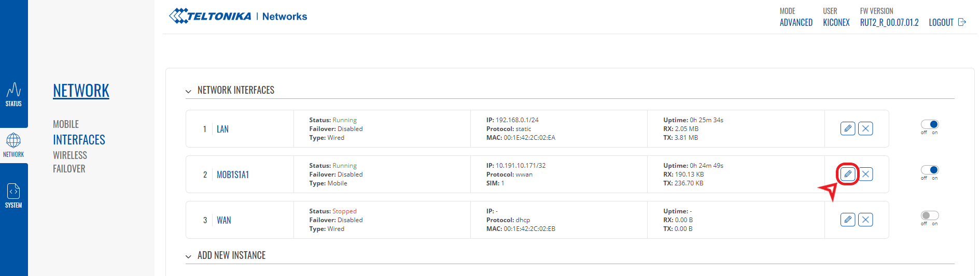Image resolution: width=980 pixels, height=276 pixels.
Task: Click the delete X for LAN interface
Action: 865,128
